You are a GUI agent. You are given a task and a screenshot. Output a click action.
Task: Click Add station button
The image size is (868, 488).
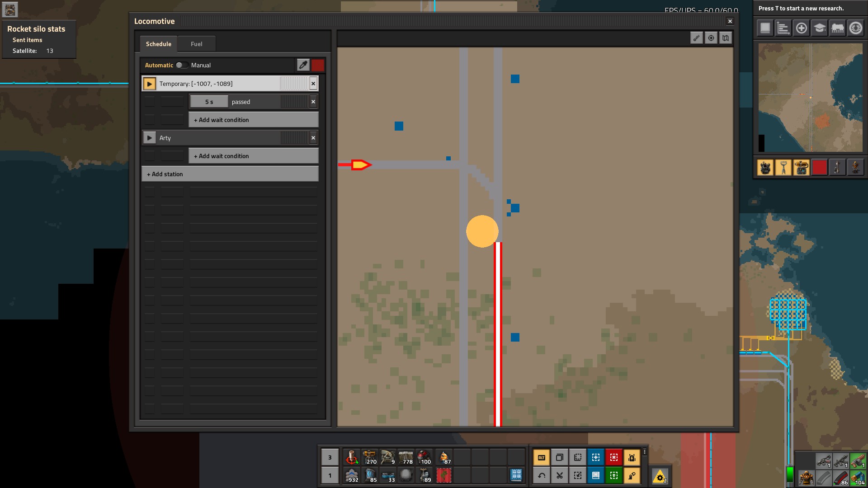pyautogui.click(x=230, y=174)
